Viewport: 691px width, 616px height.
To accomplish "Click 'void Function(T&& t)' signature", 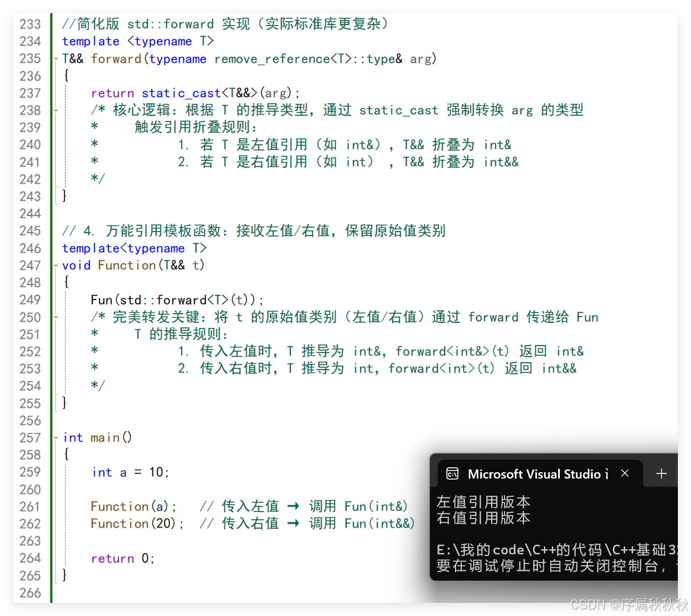I will 133,265.
